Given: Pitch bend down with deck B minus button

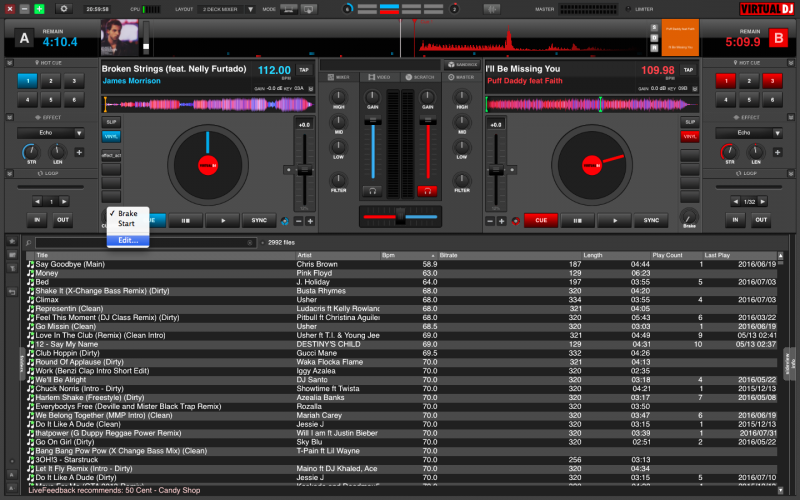Looking at the screenshot, I should [490, 221].
